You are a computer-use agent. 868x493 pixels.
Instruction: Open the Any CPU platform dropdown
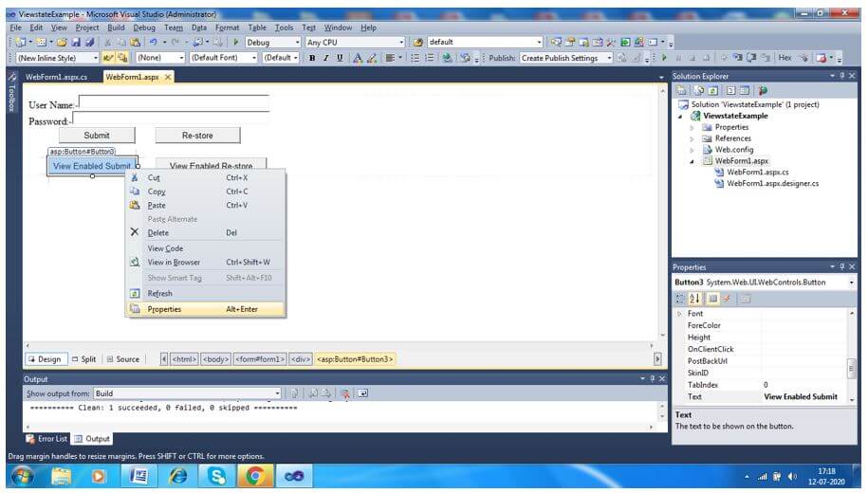(x=401, y=42)
